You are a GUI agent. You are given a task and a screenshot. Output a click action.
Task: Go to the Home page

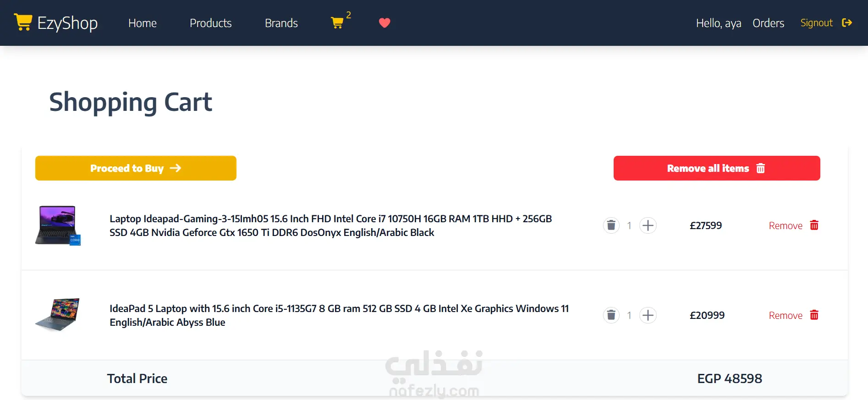143,23
